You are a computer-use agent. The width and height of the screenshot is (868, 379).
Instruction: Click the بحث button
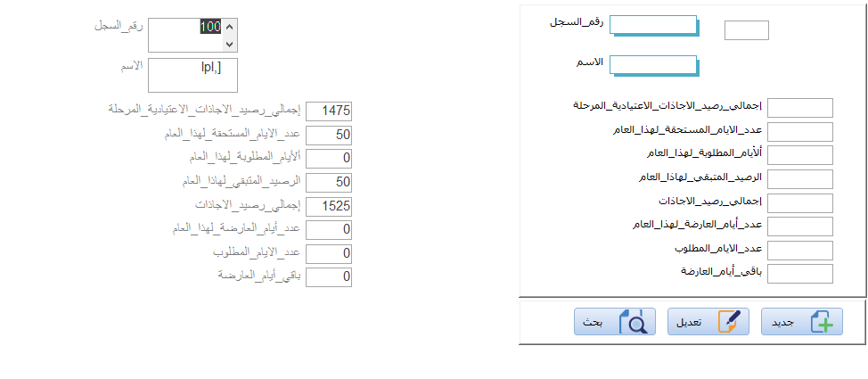615,321
